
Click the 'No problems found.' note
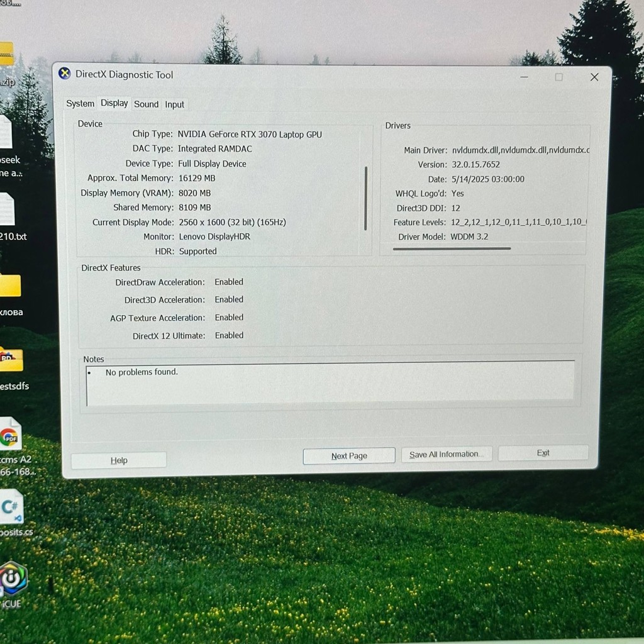pos(142,372)
